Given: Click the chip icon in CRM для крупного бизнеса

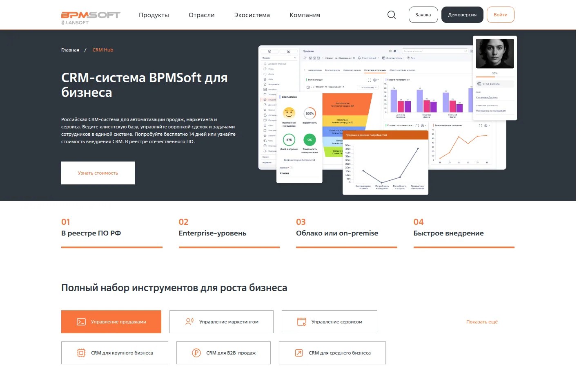Looking at the screenshot, I should click(x=81, y=353).
